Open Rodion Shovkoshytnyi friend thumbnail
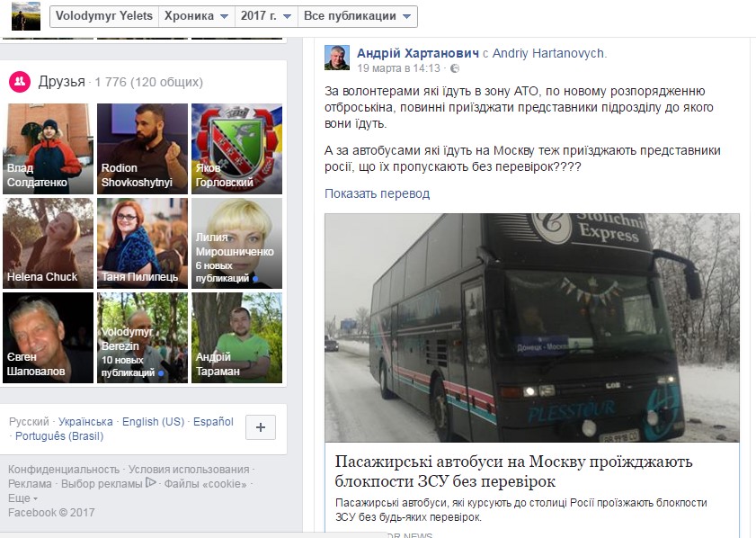756x538 pixels. point(142,148)
